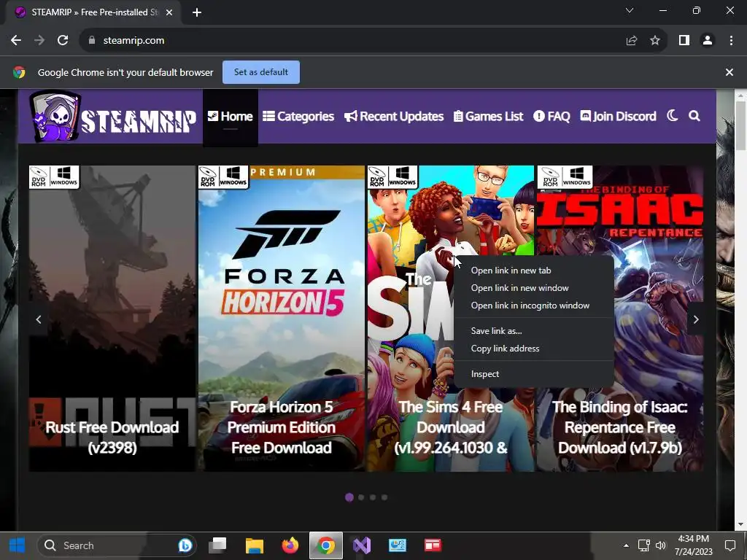Screen dimensions: 747x560
Task: Click Join Discord link
Action: pyautogui.click(x=618, y=117)
